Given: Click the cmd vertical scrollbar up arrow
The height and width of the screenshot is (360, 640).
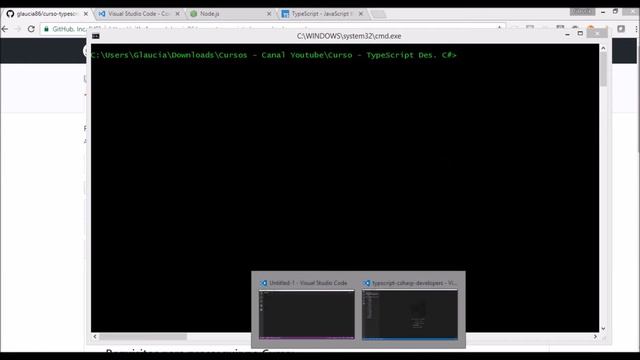Looking at the screenshot, I should 603,48.
